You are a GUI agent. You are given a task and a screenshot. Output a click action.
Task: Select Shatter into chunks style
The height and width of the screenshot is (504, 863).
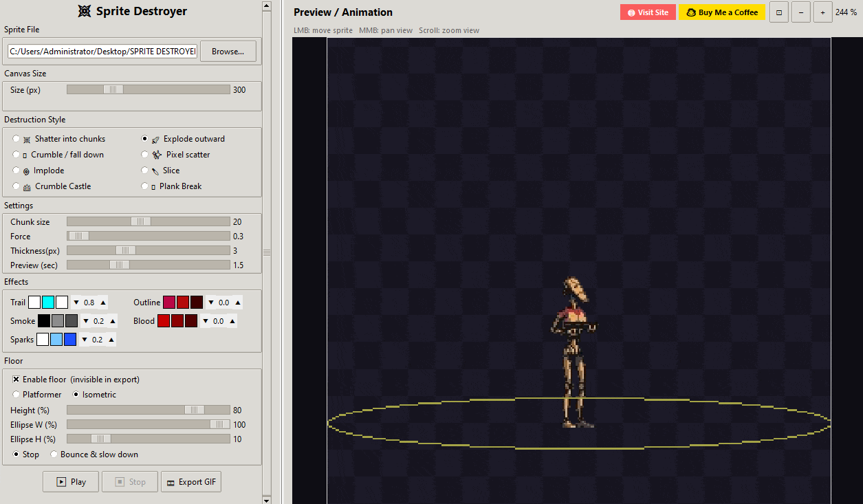click(17, 139)
